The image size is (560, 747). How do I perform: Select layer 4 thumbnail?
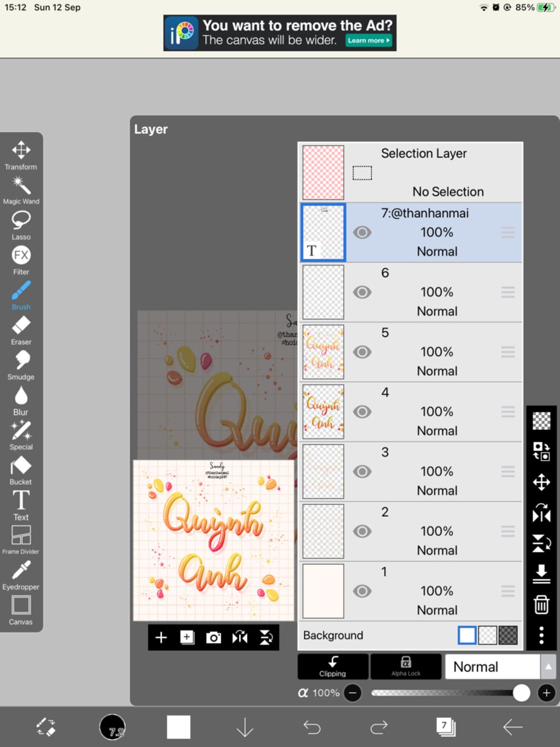pyautogui.click(x=323, y=412)
